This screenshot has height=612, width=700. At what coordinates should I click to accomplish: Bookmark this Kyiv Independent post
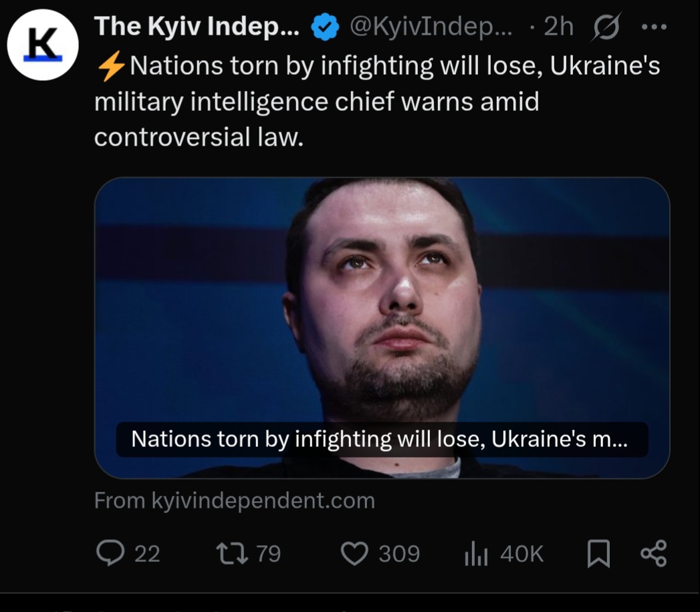click(x=598, y=554)
